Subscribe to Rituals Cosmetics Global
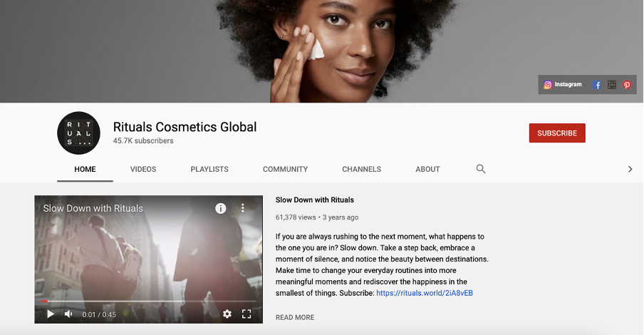644x335 pixels. click(x=557, y=133)
